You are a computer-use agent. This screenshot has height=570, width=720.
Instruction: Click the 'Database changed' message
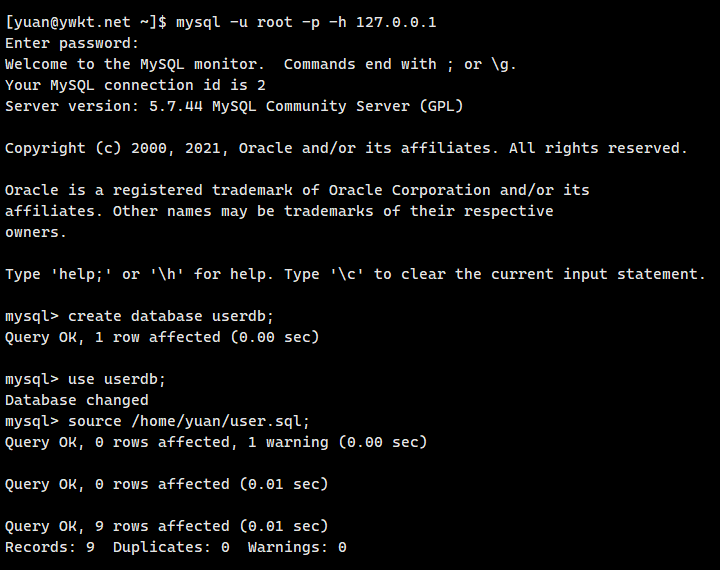[x=77, y=400]
